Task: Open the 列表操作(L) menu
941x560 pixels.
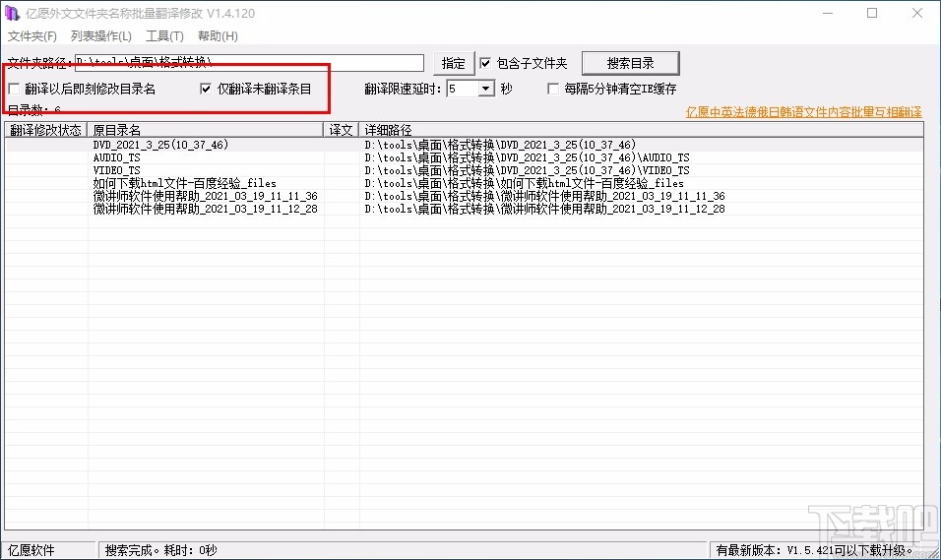Action: click(100, 36)
